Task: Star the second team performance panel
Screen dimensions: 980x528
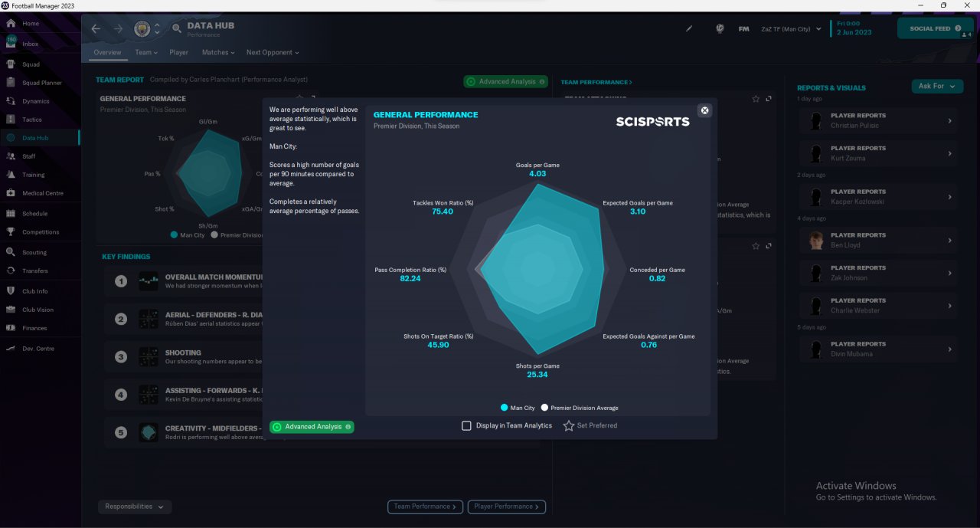Action: (x=756, y=246)
